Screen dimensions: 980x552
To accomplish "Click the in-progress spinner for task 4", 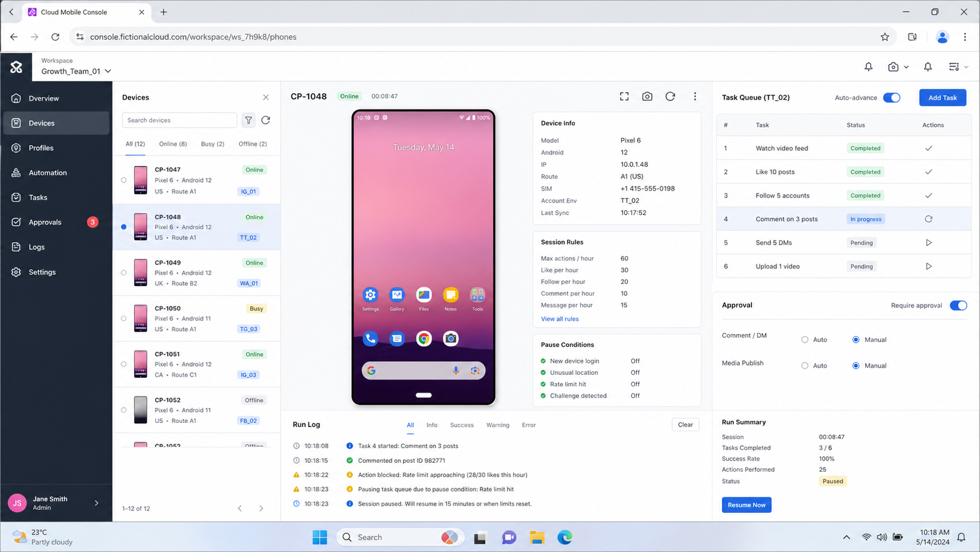I will 928,219.
